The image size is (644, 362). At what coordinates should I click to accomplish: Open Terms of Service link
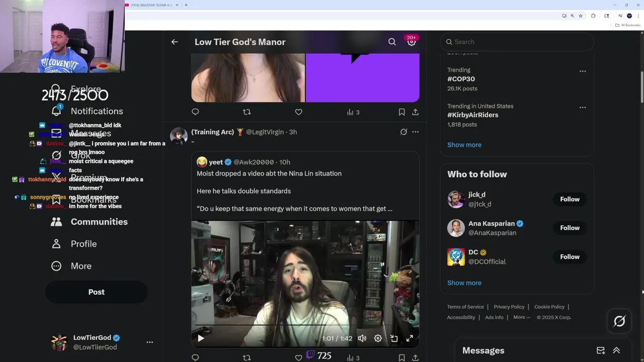click(x=465, y=307)
